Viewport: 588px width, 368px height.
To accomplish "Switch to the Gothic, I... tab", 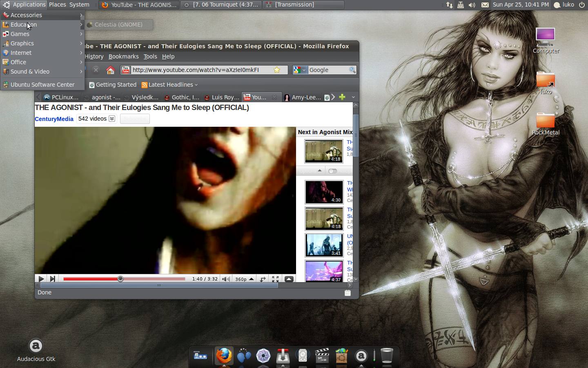I will 182,97.
